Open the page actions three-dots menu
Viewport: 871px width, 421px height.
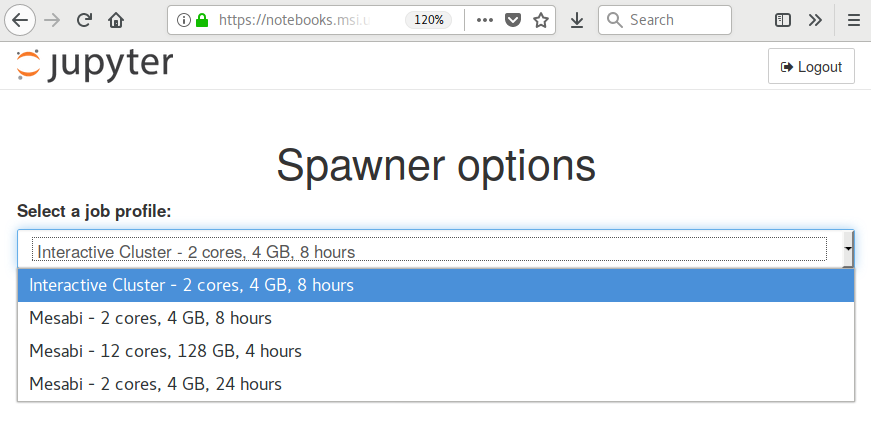click(485, 20)
